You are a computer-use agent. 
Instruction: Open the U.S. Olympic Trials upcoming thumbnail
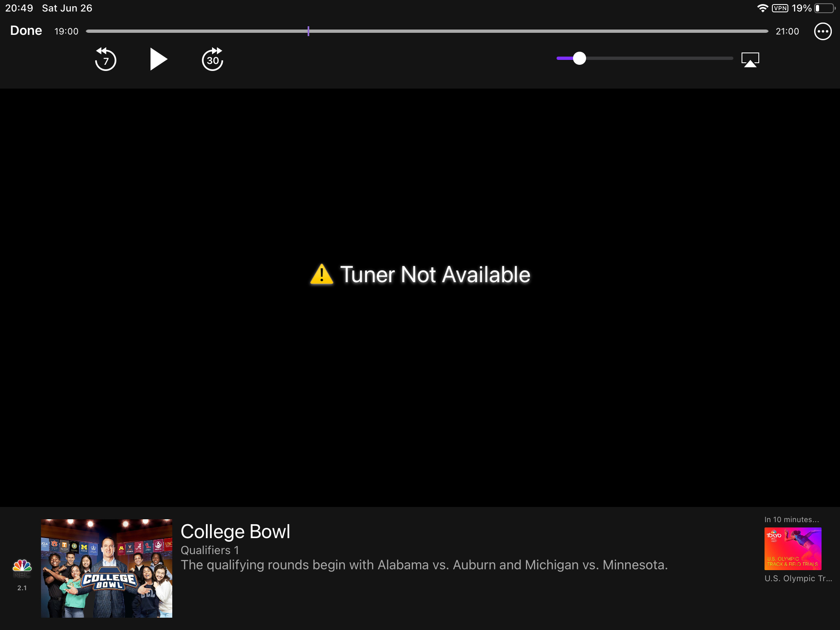(x=792, y=548)
